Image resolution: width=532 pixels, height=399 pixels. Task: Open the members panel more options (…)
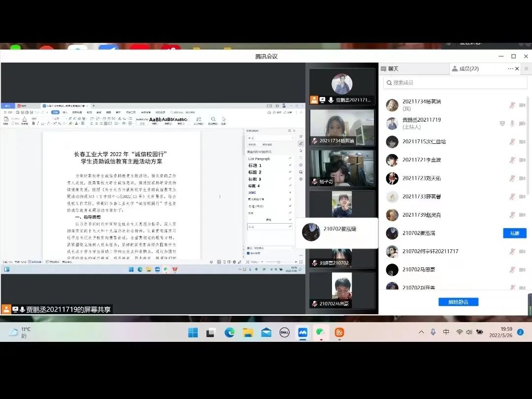pos(510,69)
